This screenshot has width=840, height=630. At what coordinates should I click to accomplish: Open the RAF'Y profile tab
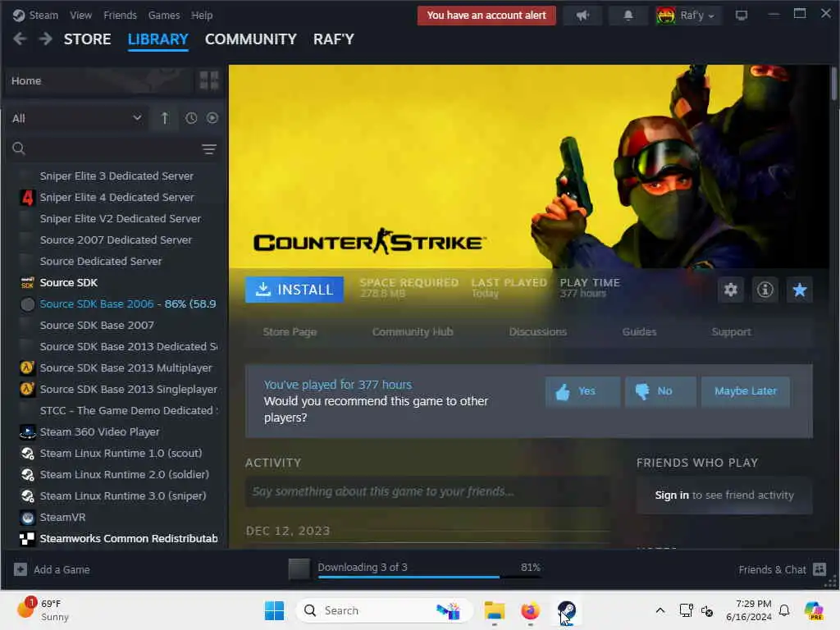(333, 39)
